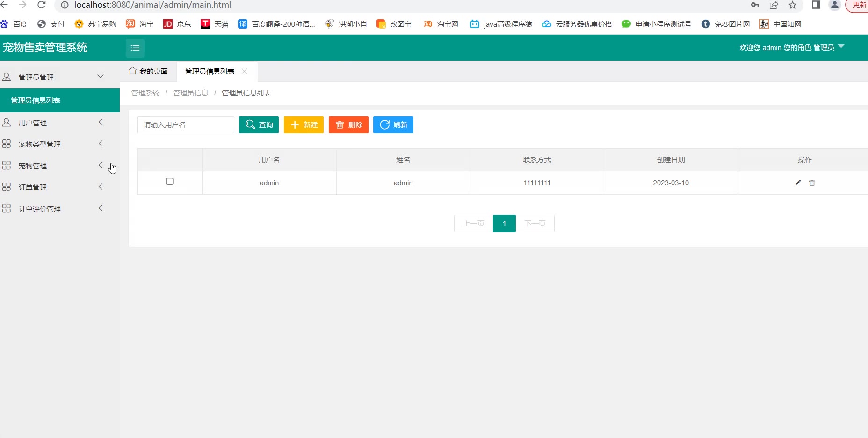Reload the page with browser refresh icon
This screenshot has height=438, width=868.
42,5
